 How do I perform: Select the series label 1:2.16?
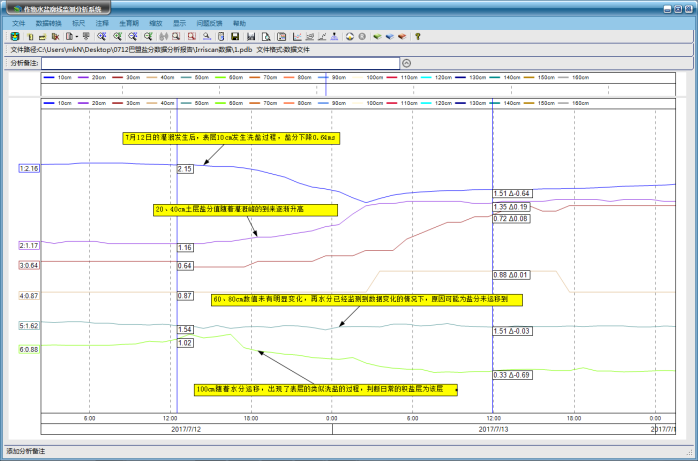[x=29, y=169]
